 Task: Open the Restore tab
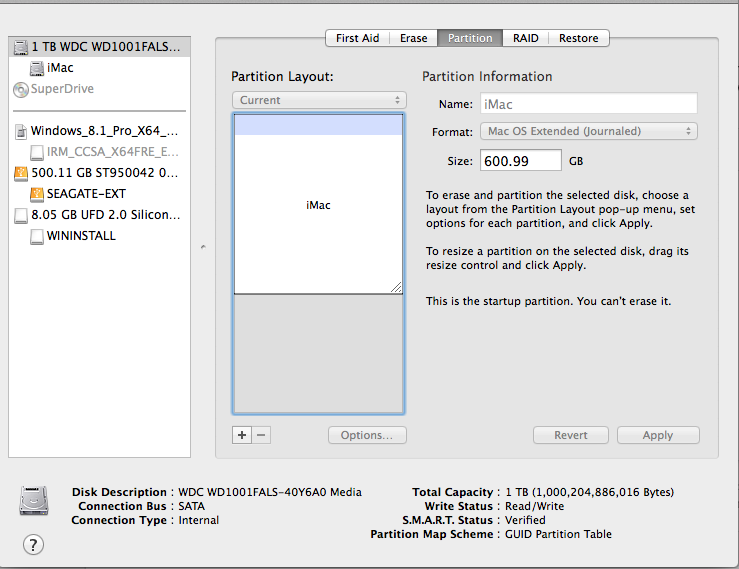[579, 38]
